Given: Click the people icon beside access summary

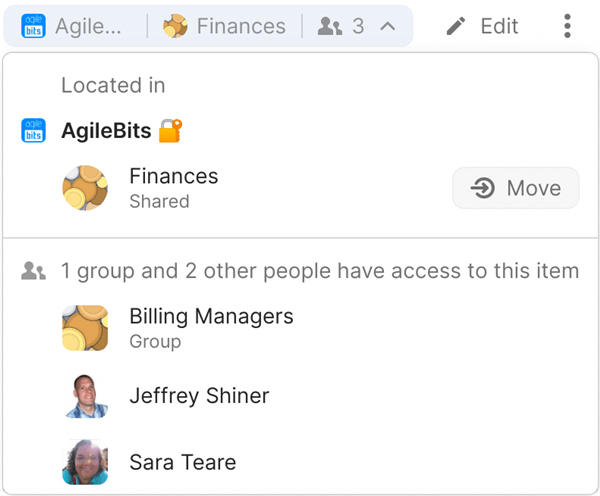Looking at the screenshot, I should pos(34,271).
